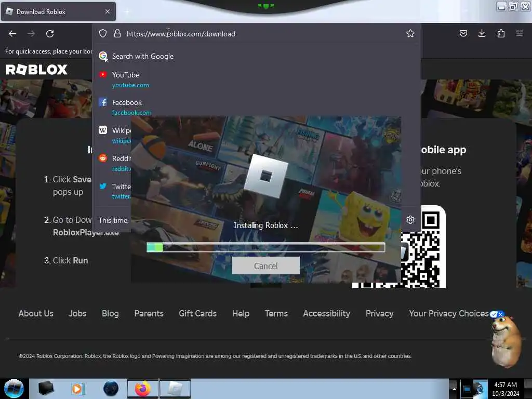Open the tracking protection shield icon
Screen dimensions: 532x399
click(x=103, y=33)
